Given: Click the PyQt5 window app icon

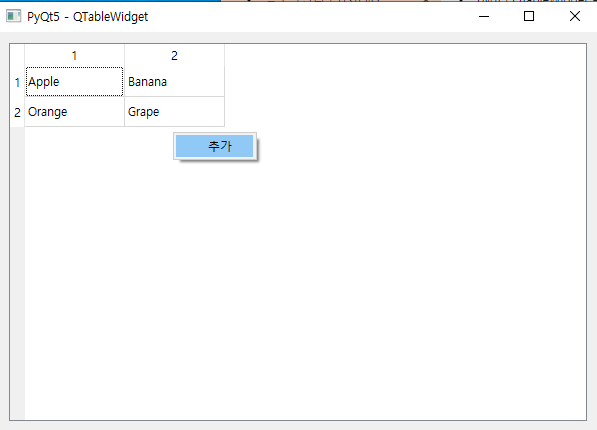Looking at the screenshot, I should pyautogui.click(x=13, y=16).
